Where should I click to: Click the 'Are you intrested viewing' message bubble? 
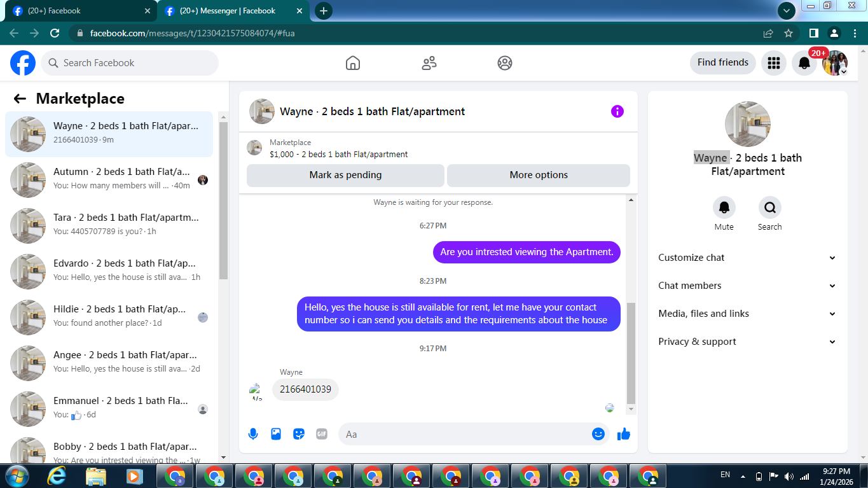pyautogui.click(x=527, y=252)
